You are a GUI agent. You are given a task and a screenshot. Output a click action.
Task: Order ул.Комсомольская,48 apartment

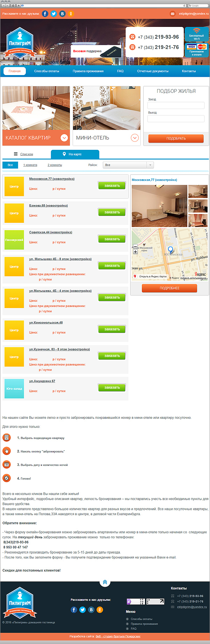(x=112, y=329)
